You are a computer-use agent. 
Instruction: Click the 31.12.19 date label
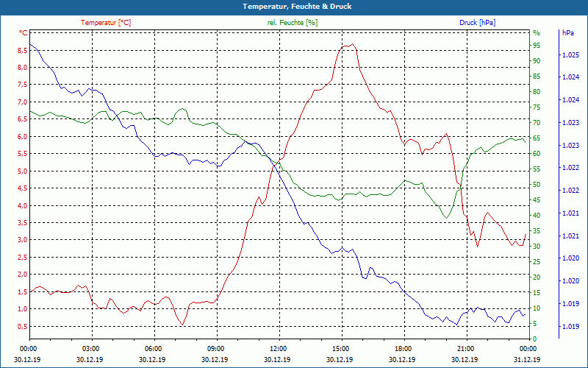(x=527, y=359)
